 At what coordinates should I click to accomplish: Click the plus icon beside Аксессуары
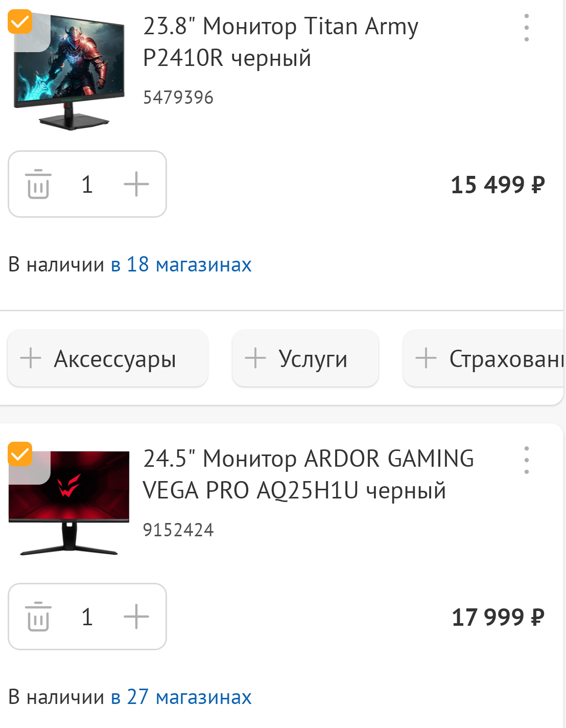point(31,358)
